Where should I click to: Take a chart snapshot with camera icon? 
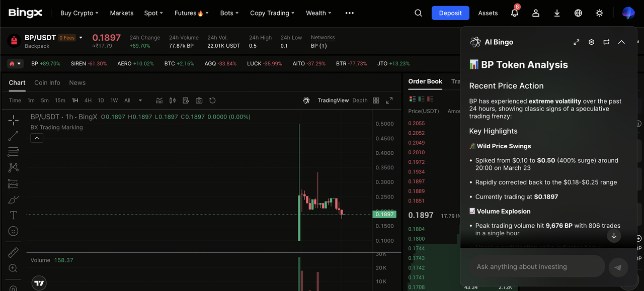click(199, 101)
